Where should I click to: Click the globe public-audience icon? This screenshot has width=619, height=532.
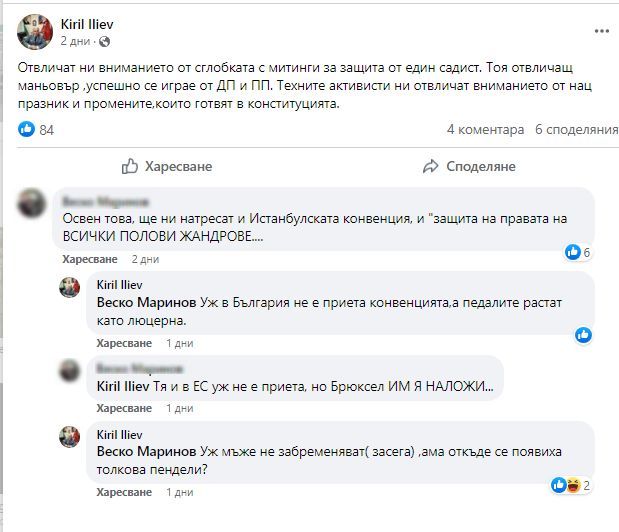[105, 41]
